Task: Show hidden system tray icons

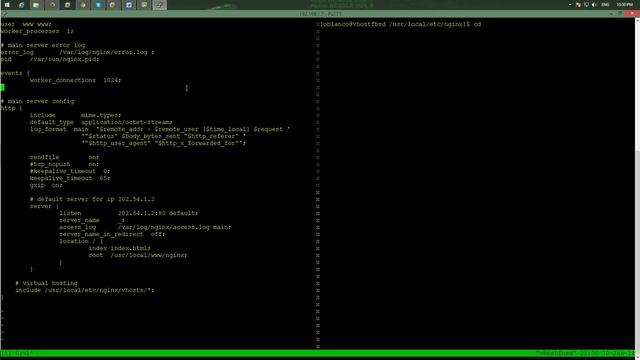Action: [570, 5]
